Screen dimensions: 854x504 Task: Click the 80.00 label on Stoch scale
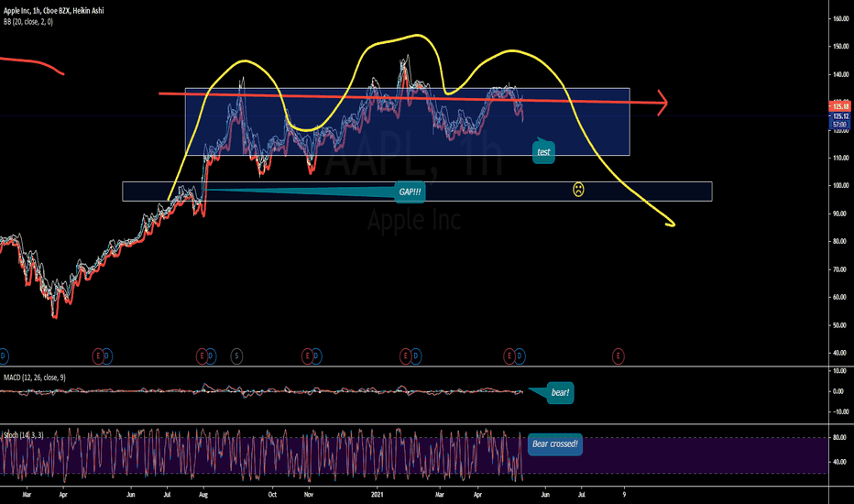tap(841, 437)
